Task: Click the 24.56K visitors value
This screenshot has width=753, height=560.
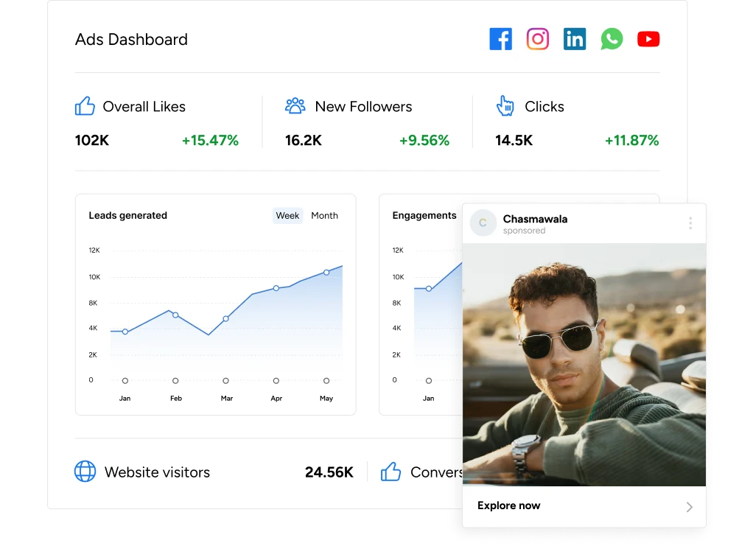Action: (329, 472)
